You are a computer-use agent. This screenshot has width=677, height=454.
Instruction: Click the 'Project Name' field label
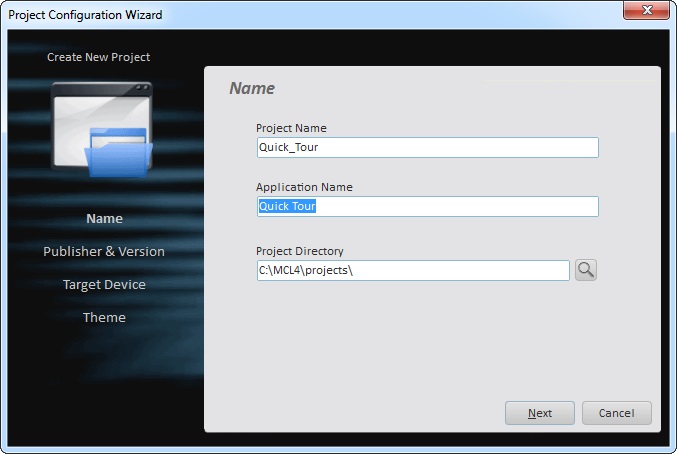pos(291,128)
